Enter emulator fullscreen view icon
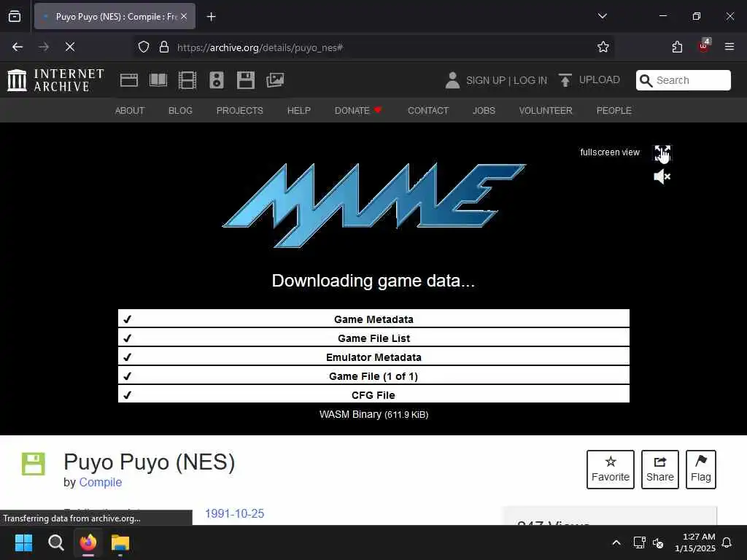The image size is (747, 560). pos(662,153)
